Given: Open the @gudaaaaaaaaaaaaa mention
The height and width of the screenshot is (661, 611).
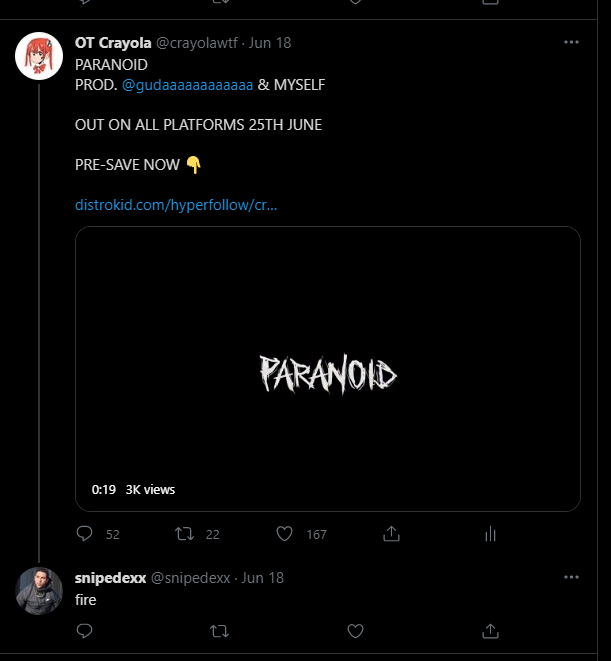Looking at the screenshot, I should [188, 85].
